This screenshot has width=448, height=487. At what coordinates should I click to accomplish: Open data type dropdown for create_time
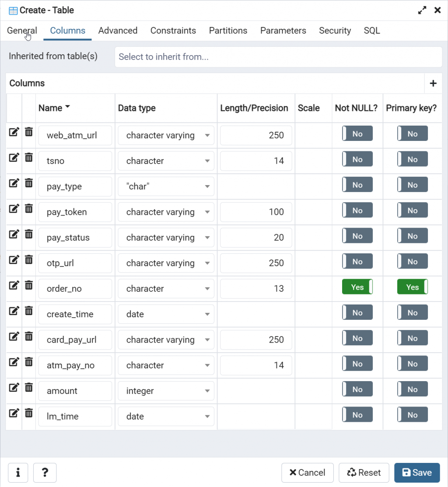click(166, 314)
